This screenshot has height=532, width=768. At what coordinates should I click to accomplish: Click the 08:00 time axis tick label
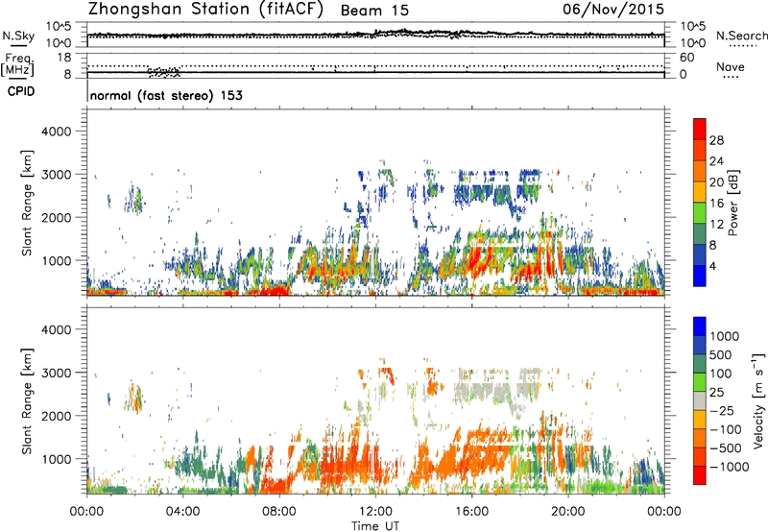pyautogui.click(x=279, y=512)
